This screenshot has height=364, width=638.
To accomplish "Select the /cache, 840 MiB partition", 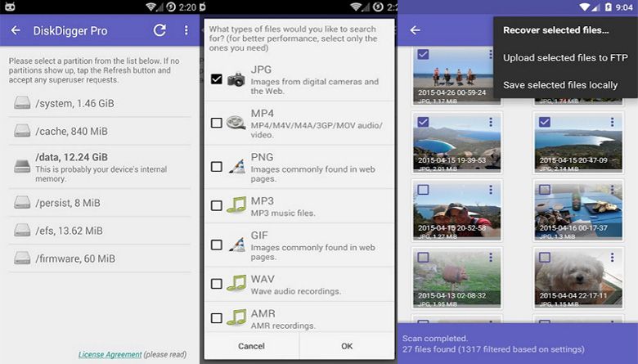I will coord(100,131).
